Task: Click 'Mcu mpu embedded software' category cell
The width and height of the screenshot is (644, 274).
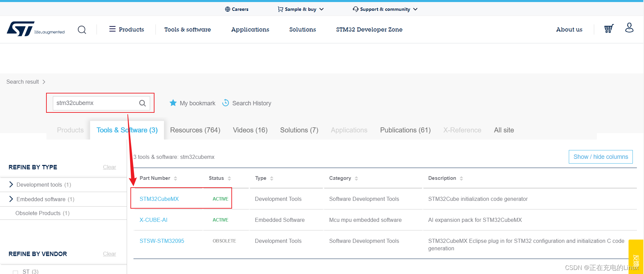Action: point(366,220)
